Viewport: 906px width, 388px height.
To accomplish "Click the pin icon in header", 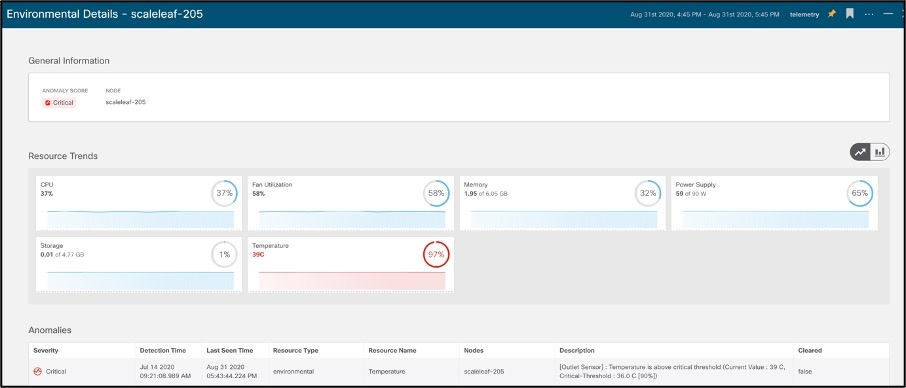I will click(831, 14).
